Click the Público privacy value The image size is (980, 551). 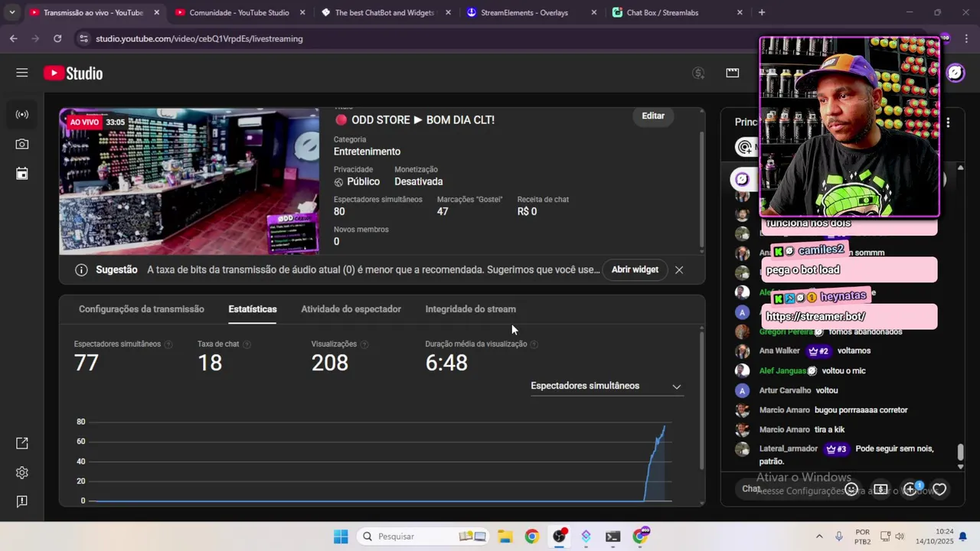363,181
